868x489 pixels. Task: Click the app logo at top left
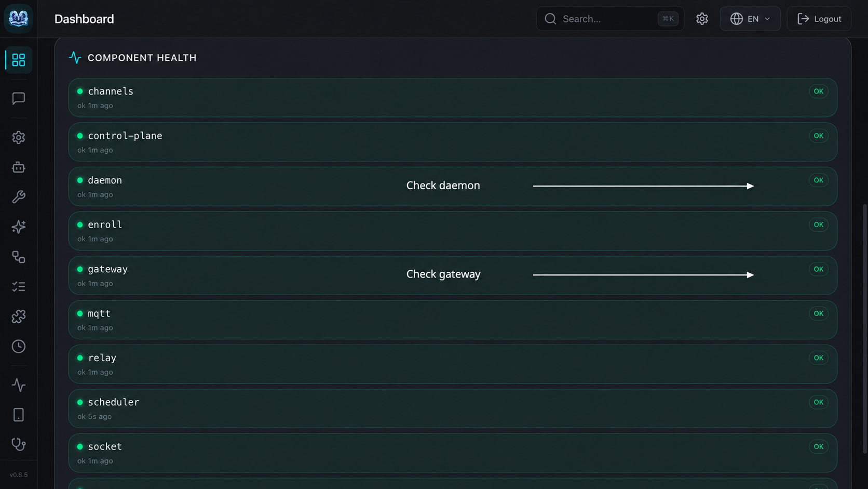pos(19,19)
